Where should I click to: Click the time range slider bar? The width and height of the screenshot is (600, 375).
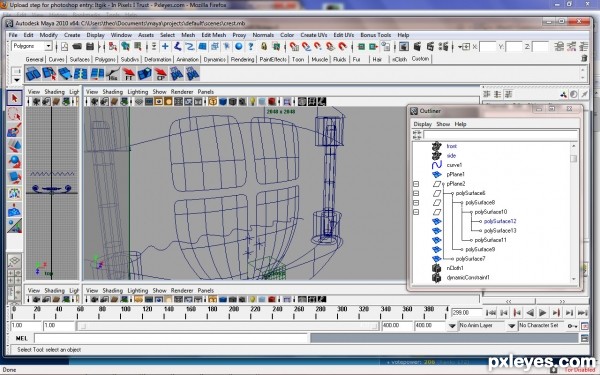pyautogui.click(x=227, y=326)
